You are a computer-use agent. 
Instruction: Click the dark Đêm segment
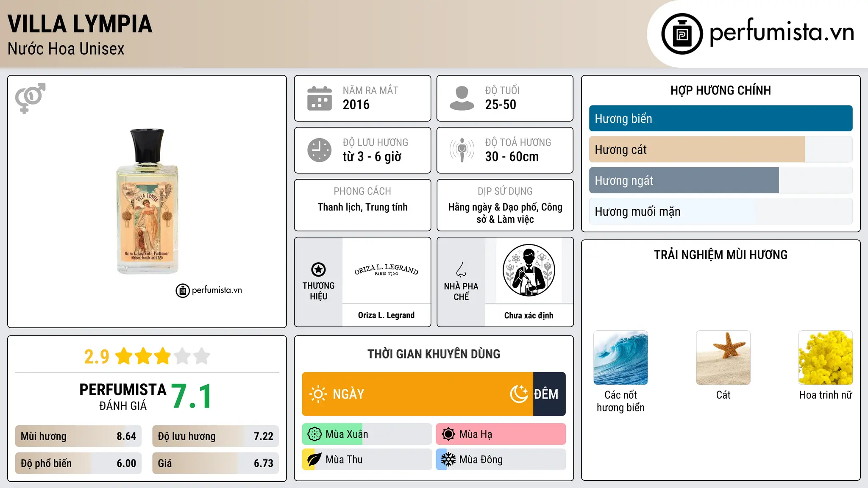tap(549, 394)
